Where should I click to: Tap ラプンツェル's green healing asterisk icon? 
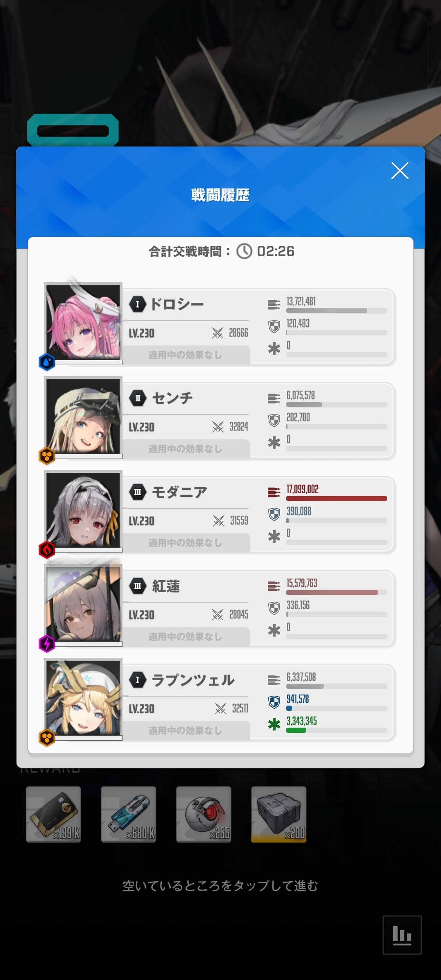tap(274, 724)
